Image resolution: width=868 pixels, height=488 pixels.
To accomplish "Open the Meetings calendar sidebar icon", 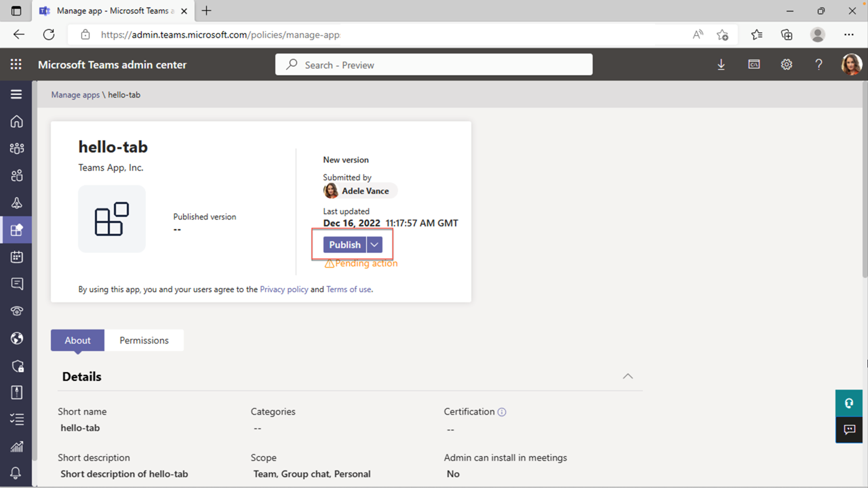I will [16, 257].
